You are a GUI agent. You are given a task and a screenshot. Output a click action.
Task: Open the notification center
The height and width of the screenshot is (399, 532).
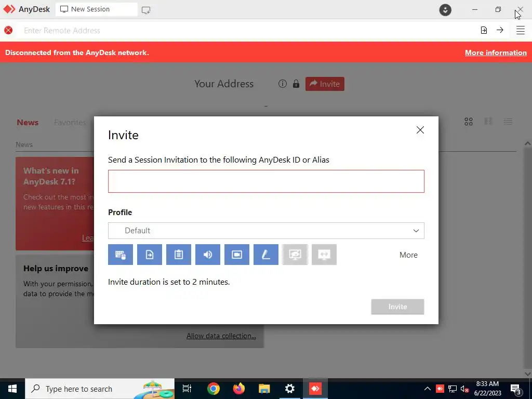click(x=516, y=389)
